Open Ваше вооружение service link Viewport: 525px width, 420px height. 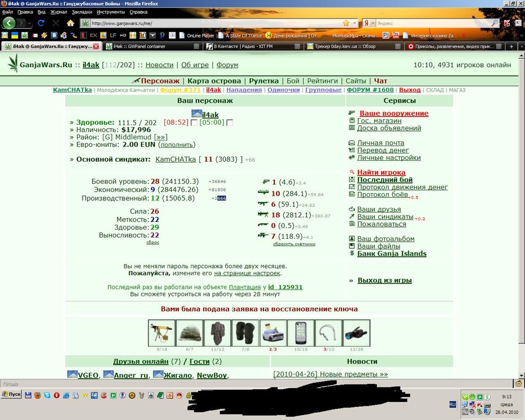tap(394, 113)
